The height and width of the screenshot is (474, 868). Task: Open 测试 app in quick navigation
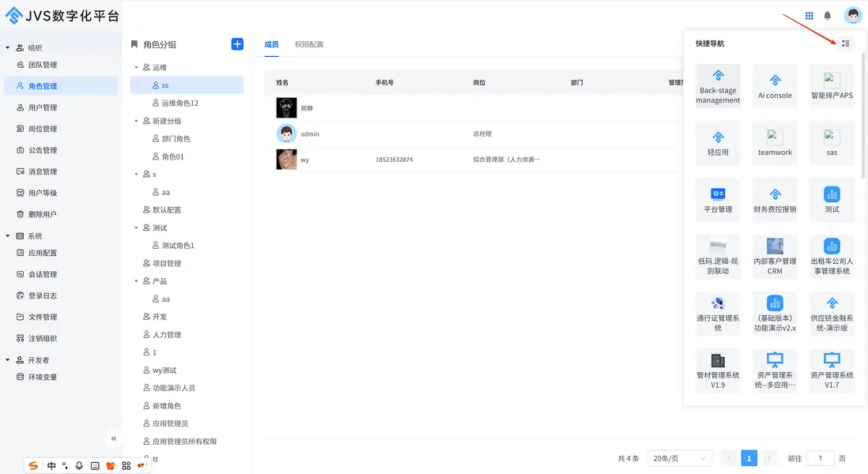(832, 200)
